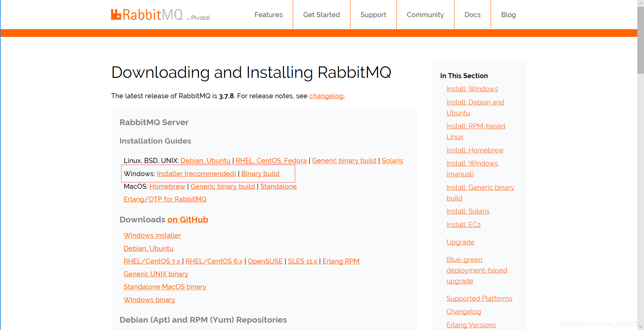Open sidebar Install: Windows link
644x330 pixels.
[x=472, y=89]
